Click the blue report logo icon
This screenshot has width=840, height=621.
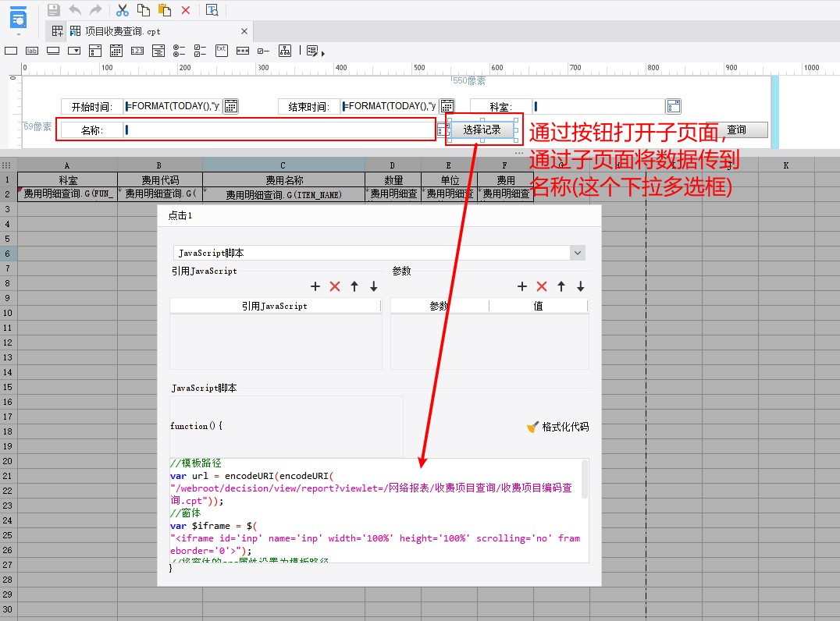pos(18,18)
